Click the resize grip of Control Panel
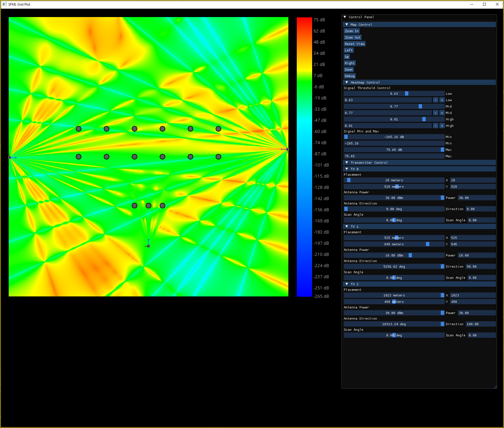This screenshot has height=428, width=504. click(x=495, y=387)
